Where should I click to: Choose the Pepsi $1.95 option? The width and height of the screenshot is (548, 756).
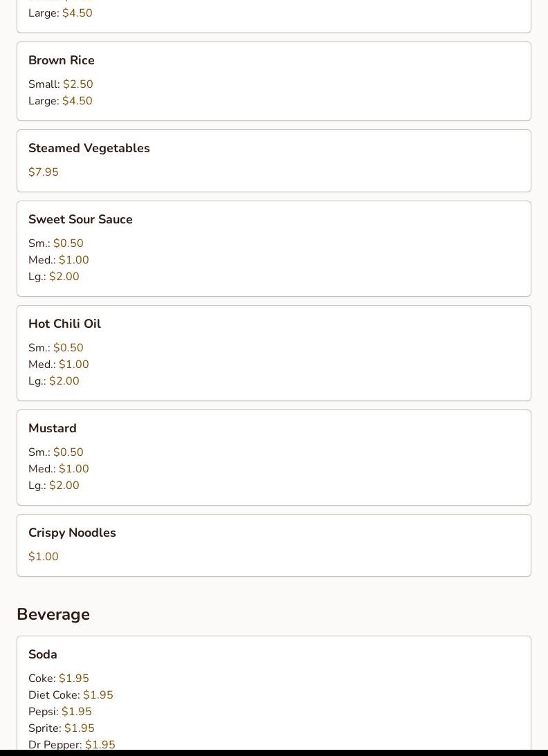click(60, 712)
